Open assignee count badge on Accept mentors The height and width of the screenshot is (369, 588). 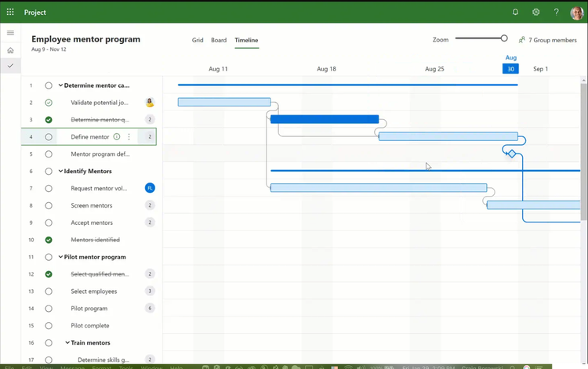pyautogui.click(x=150, y=222)
